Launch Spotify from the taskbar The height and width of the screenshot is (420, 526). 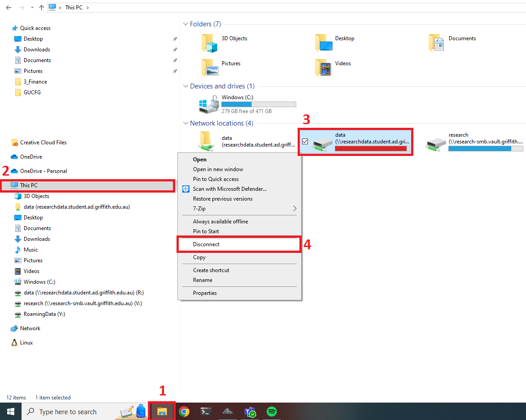(272, 412)
